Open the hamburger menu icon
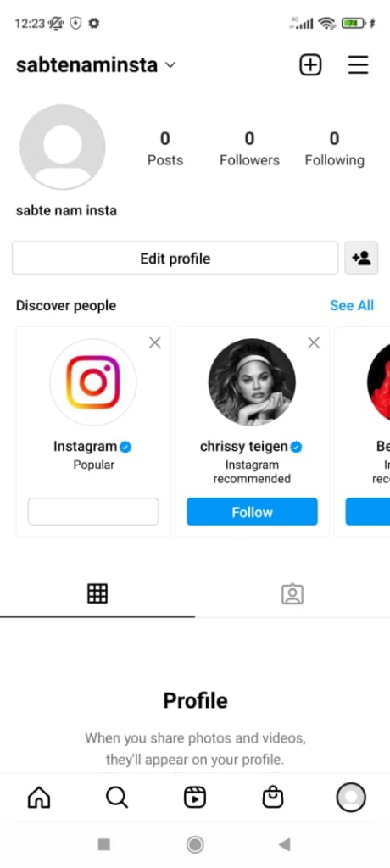 click(x=359, y=65)
